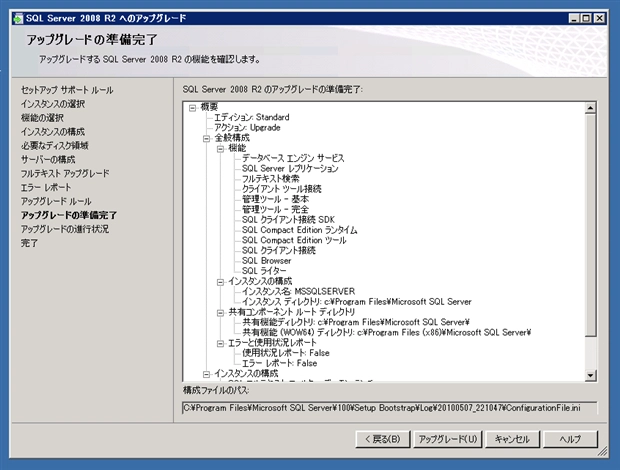620x470 pixels.
Task: Click the 全般構成 node label
Action: tap(232, 138)
